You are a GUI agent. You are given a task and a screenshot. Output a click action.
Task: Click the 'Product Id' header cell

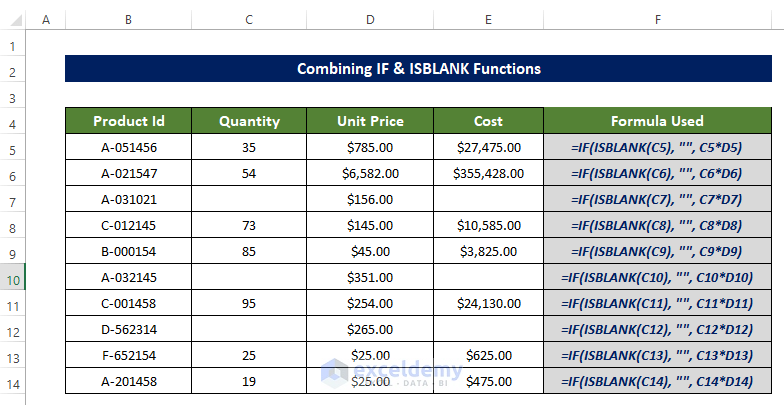tap(128, 121)
